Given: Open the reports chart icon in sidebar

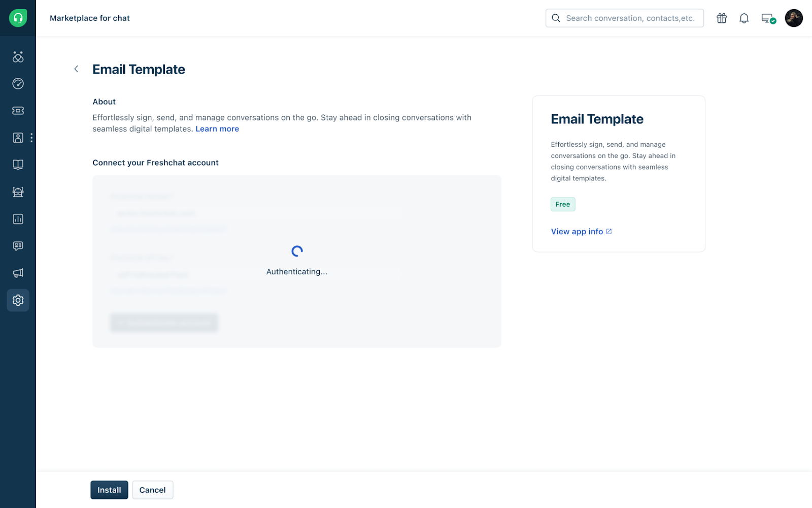Looking at the screenshot, I should coord(18,219).
